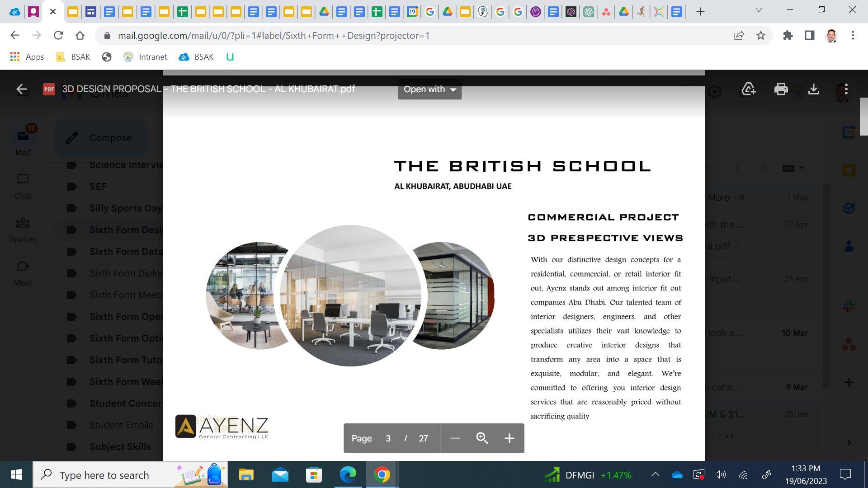868x488 pixels.
Task: Click the page number field showing 3
Action: pos(388,438)
